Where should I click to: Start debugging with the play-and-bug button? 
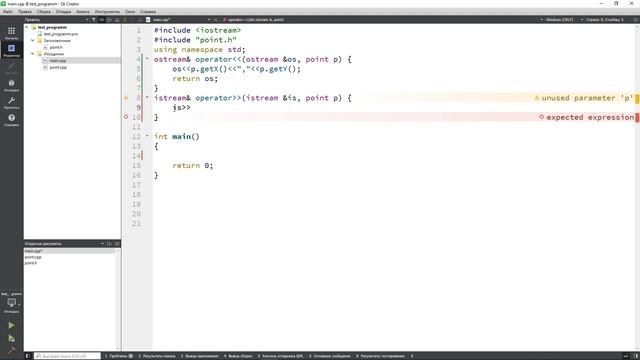pos(11,338)
